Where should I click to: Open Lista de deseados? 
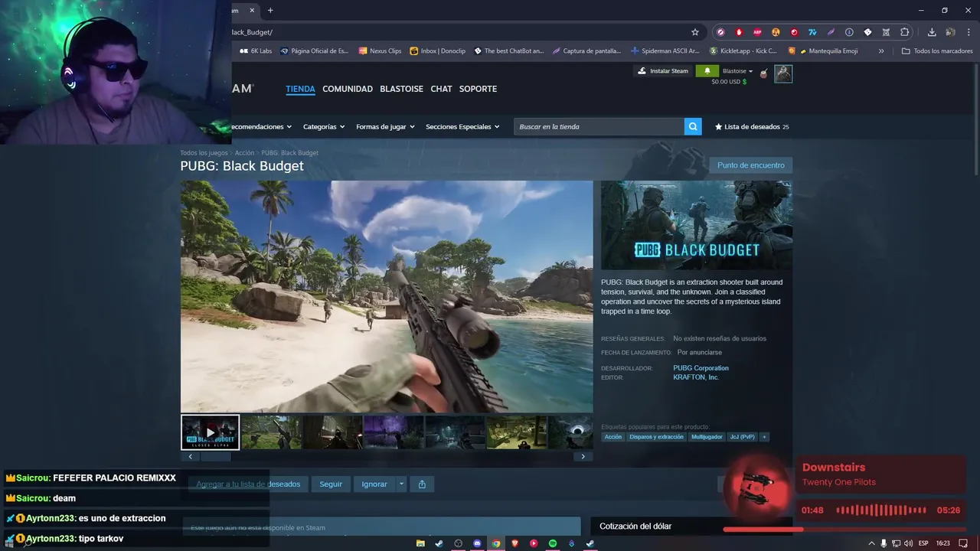tap(752, 127)
